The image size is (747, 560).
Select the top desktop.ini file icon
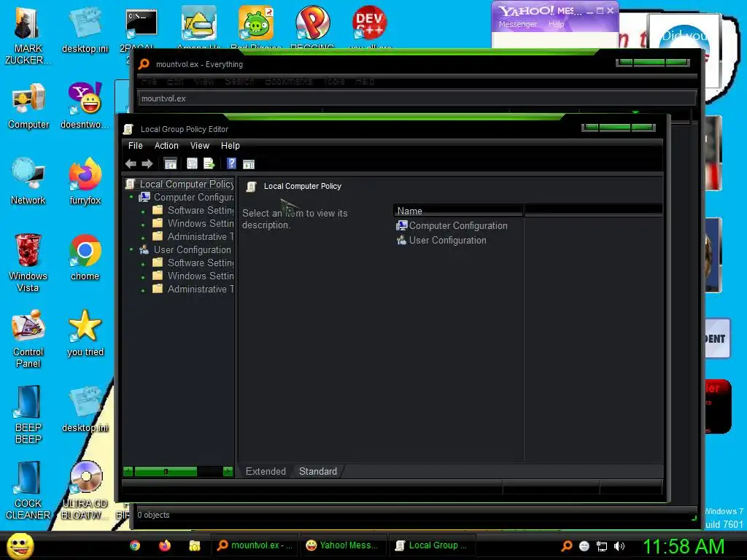(85, 31)
